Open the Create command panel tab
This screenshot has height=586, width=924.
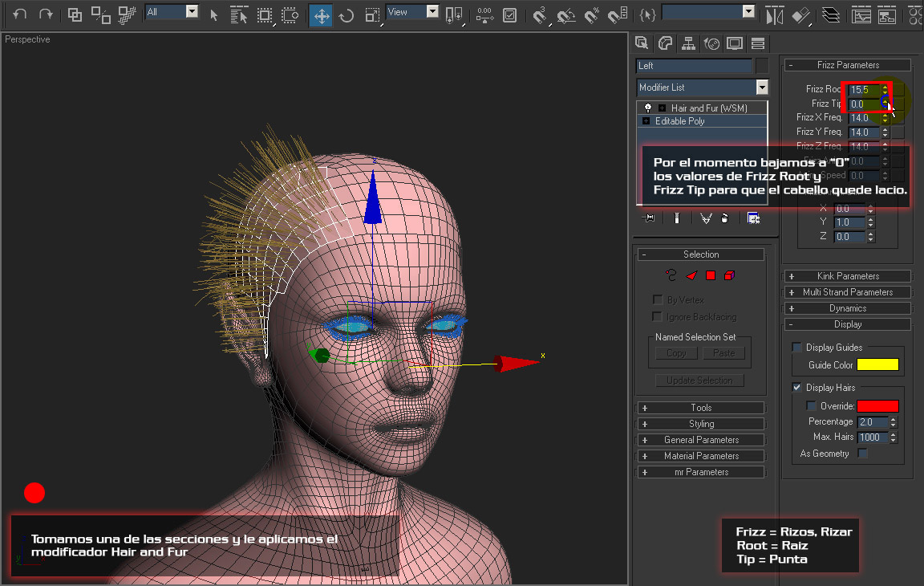tap(642, 43)
